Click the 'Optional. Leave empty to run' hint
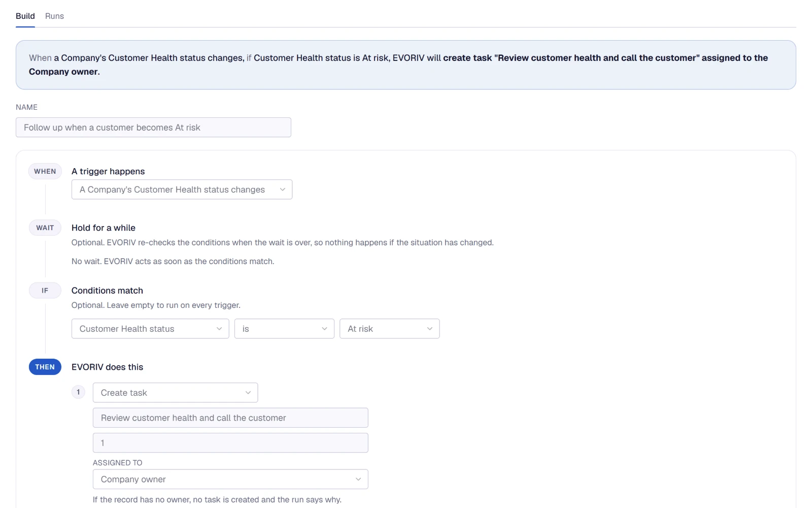The image size is (812, 508). click(156, 305)
